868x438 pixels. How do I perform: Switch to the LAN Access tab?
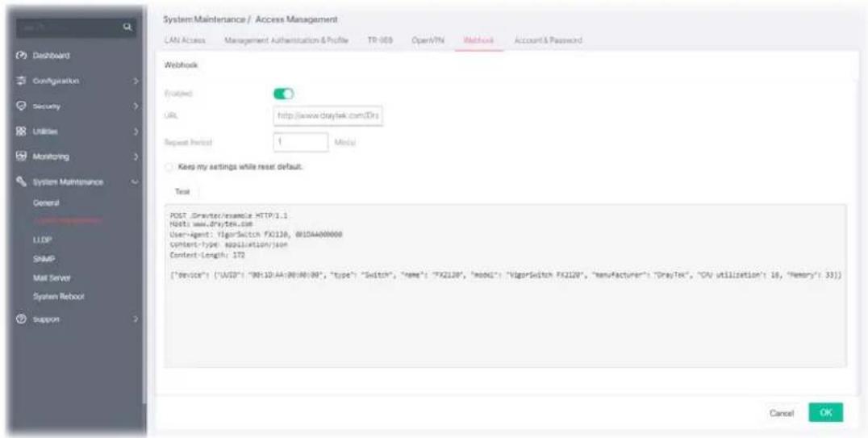coord(185,40)
